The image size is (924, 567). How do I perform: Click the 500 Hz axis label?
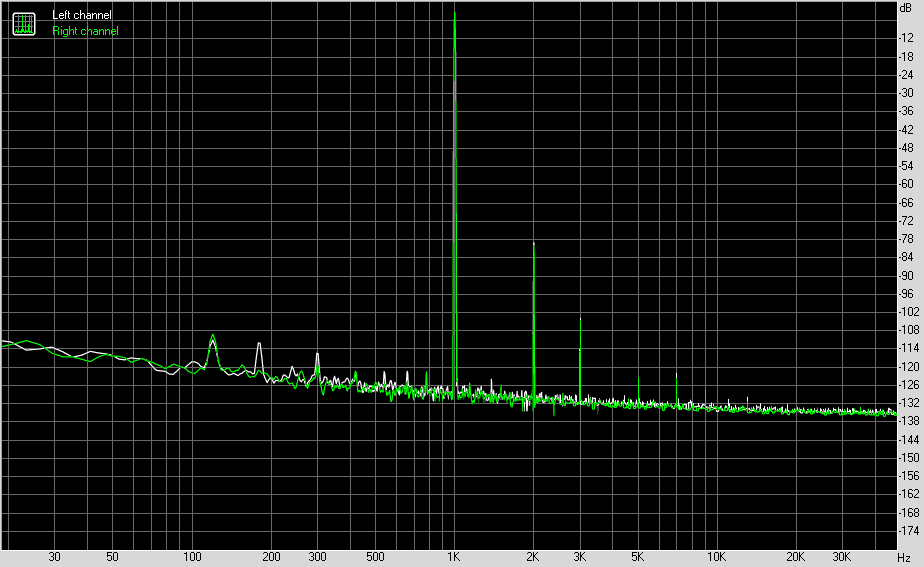375,557
